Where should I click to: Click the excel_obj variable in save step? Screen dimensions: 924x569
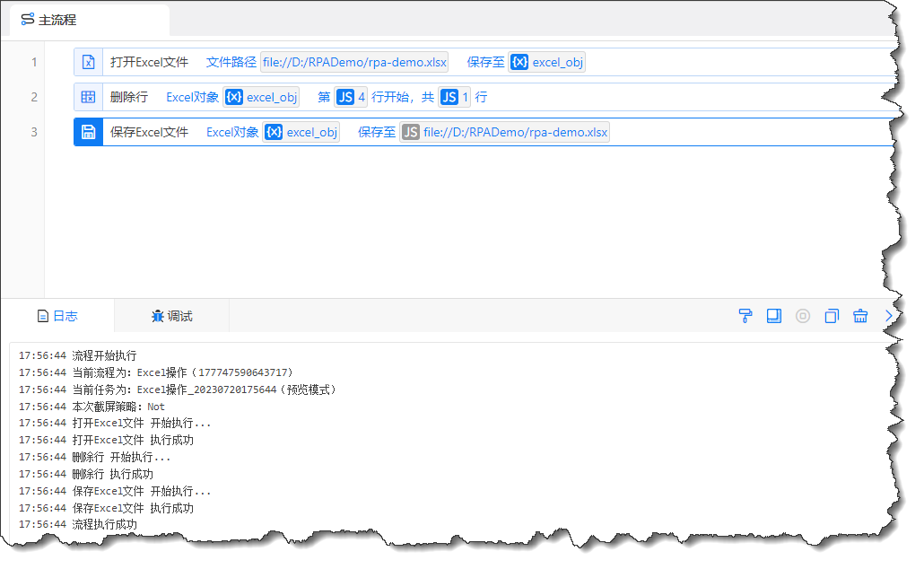pos(301,132)
